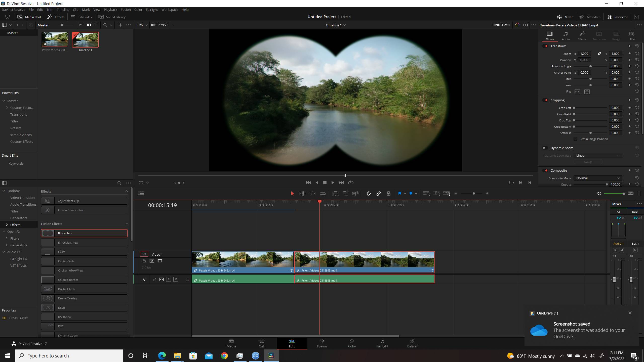Image resolution: width=644 pixels, height=362 pixels.
Task: Flip clip horizontally in Inspector
Action: pos(577,92)
